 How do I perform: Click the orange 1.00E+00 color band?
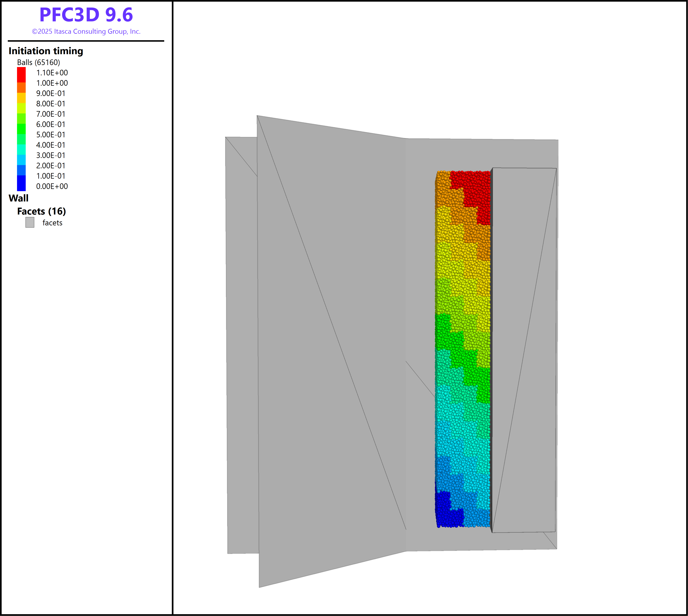(21, 88)
